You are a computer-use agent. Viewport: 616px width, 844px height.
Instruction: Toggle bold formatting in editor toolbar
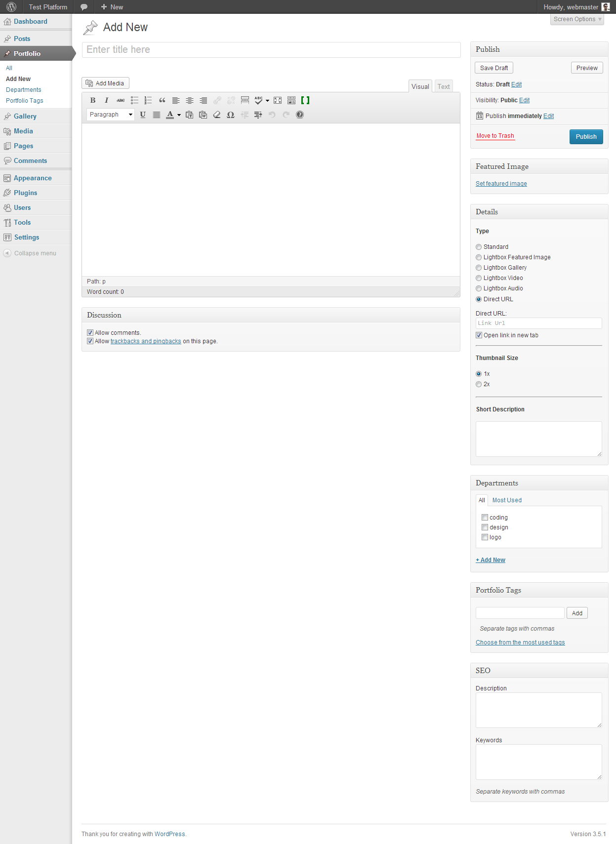point(93,100)
